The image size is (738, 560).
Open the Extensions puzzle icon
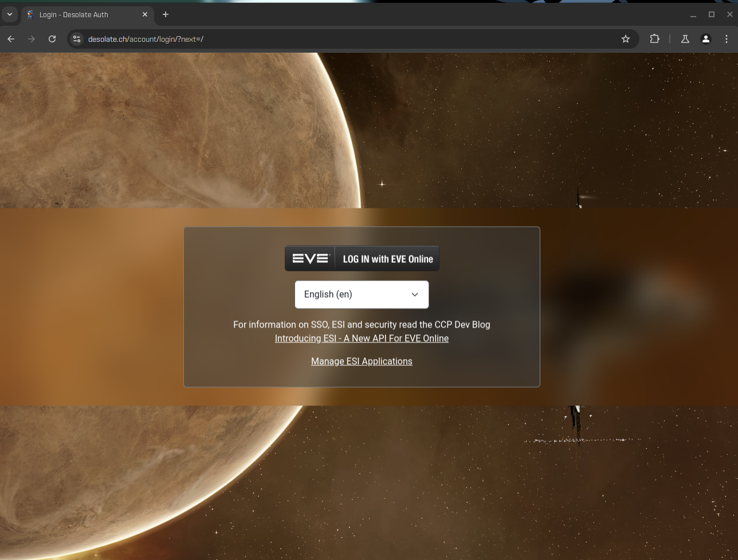click(x=654, y=39)
